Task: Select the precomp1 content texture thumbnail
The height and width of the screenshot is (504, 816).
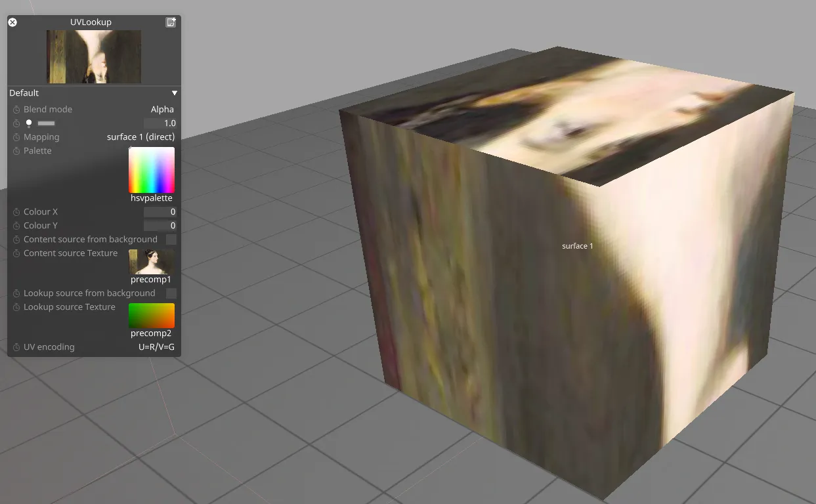Action: pos(152,261)
